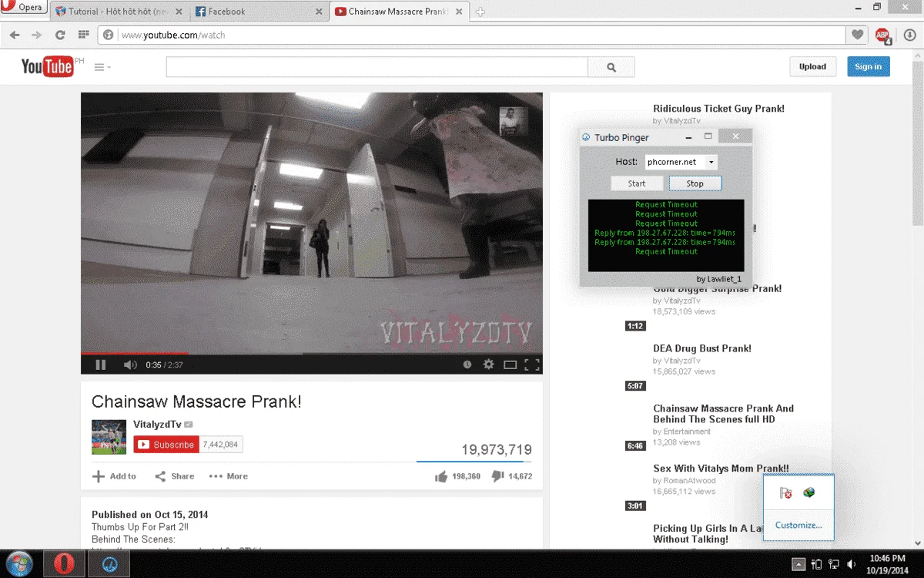
Task: Open the Adblock Plus extension icon
Action: (882, 35)
